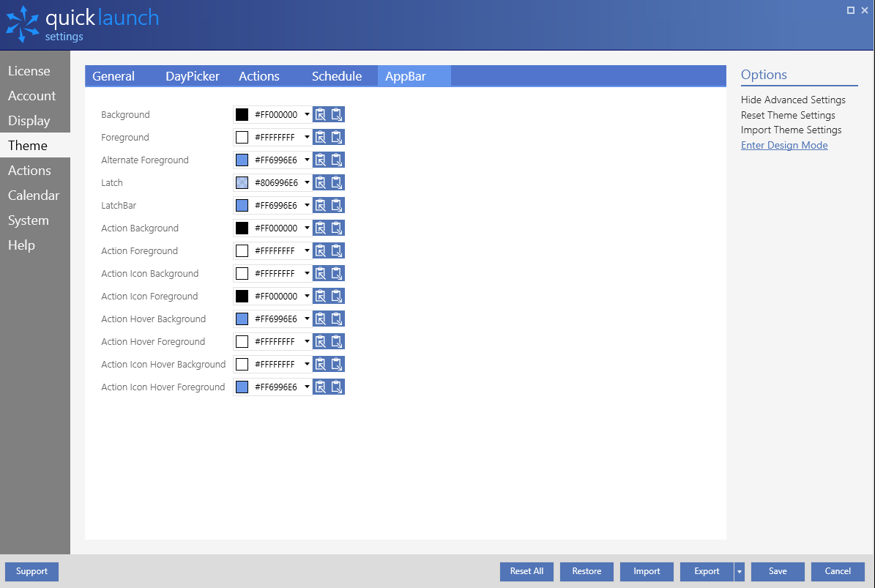Click Foreground row clipboard icon with up-left arrow
The height and width of the screenshot is (588, 875).
pos(320,137)
